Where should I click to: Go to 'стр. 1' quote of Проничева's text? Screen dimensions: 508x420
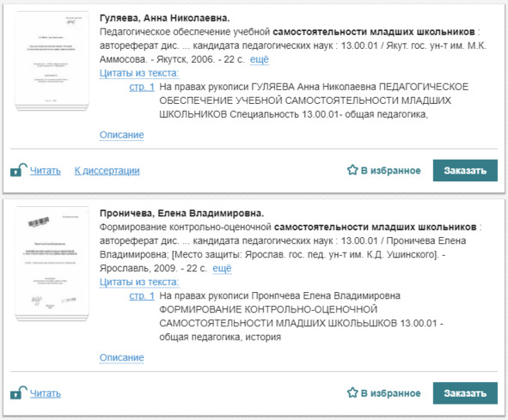(x=142, y=295)
